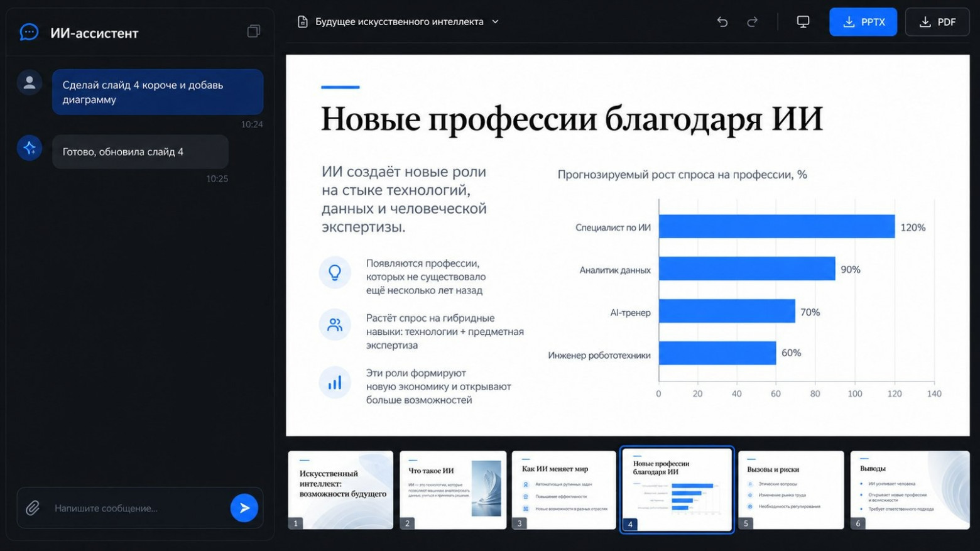Click the document icon beside presentation title
Screen dimensions: 980x551
303,22
